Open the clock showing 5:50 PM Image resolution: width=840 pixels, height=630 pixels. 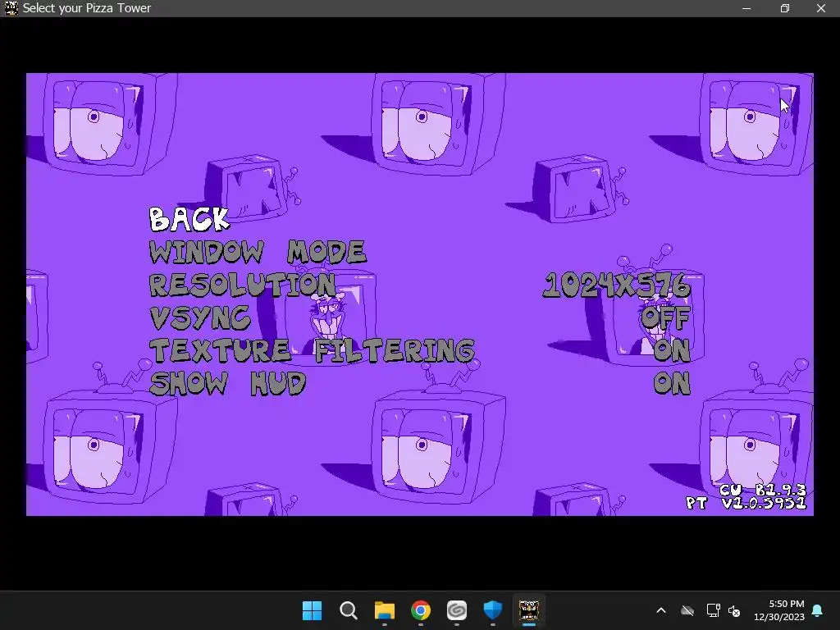[x=779, y=610]
